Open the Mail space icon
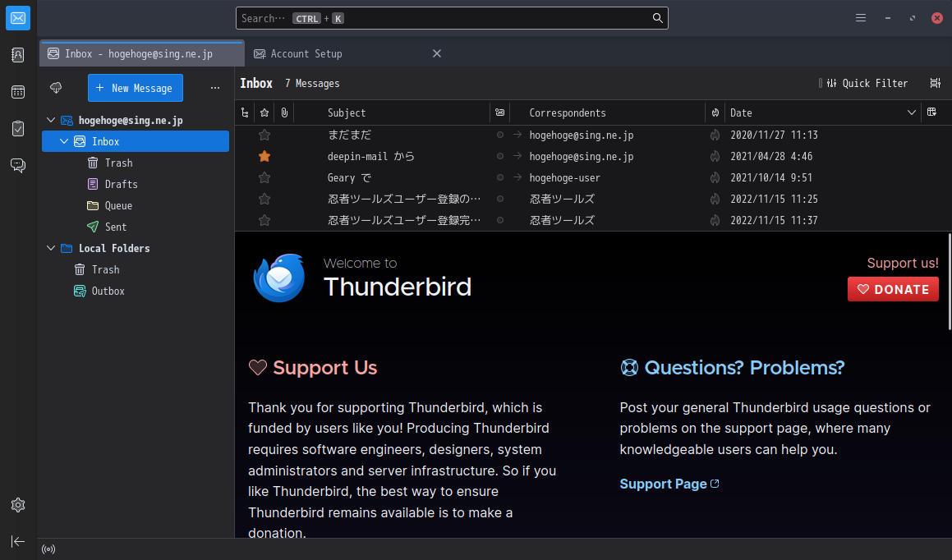The image size is (952, 560). (17, 18)
